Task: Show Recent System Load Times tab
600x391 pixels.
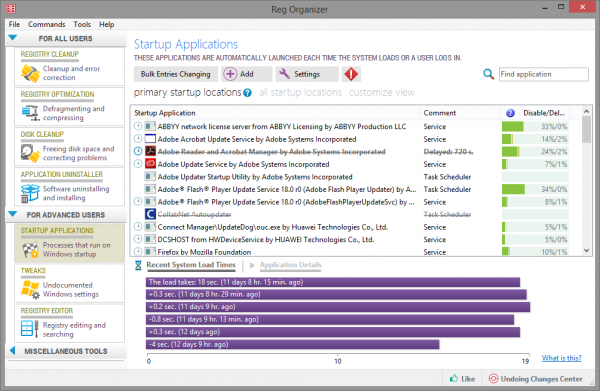Action: pos(191,265)
